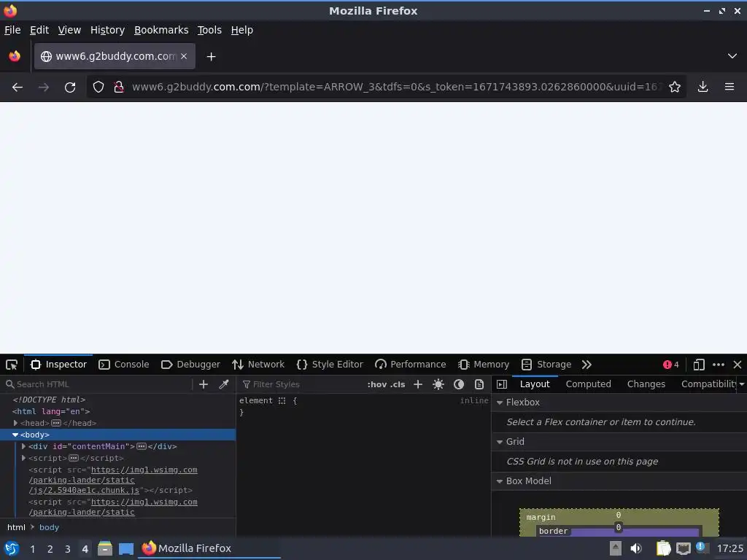The image size is (747, 560).
Task: Expand the inline script node
Action: point(23,458)
